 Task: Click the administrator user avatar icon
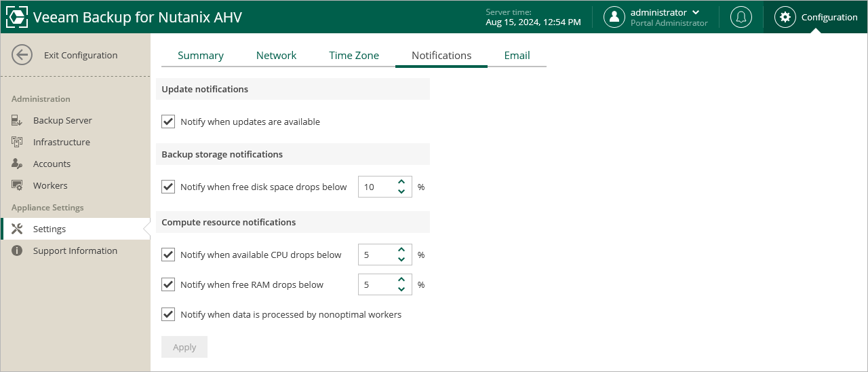[614, 17]
